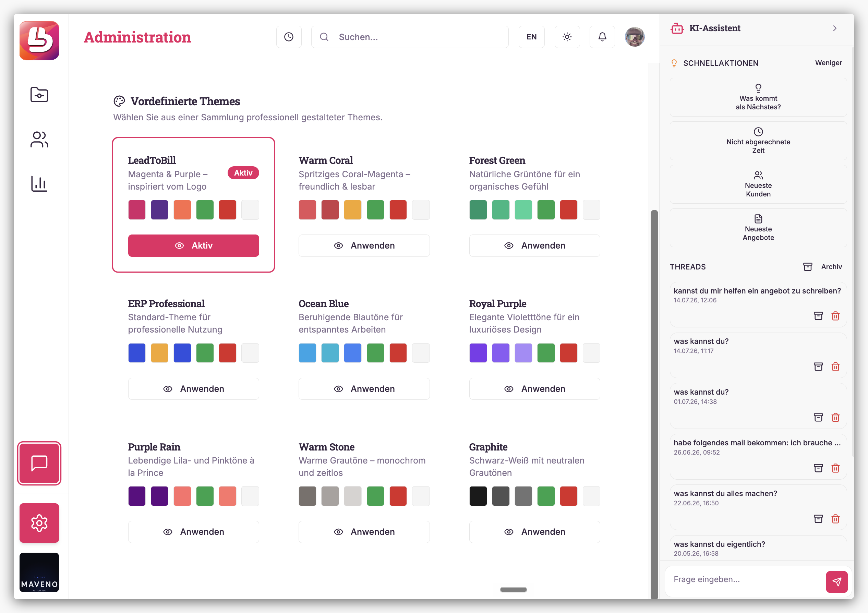868x613 pixels.
Task: Apply the Warm Stone theme
Action: tap(364, 532)
